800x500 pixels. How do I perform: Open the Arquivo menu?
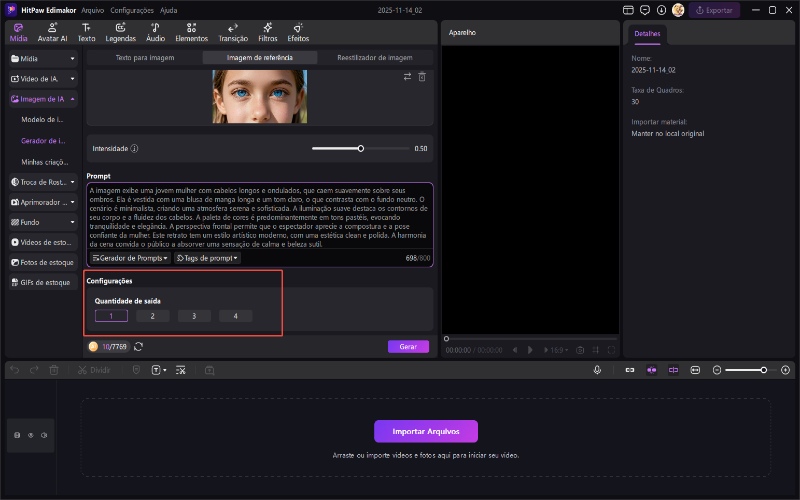point(92,9)
